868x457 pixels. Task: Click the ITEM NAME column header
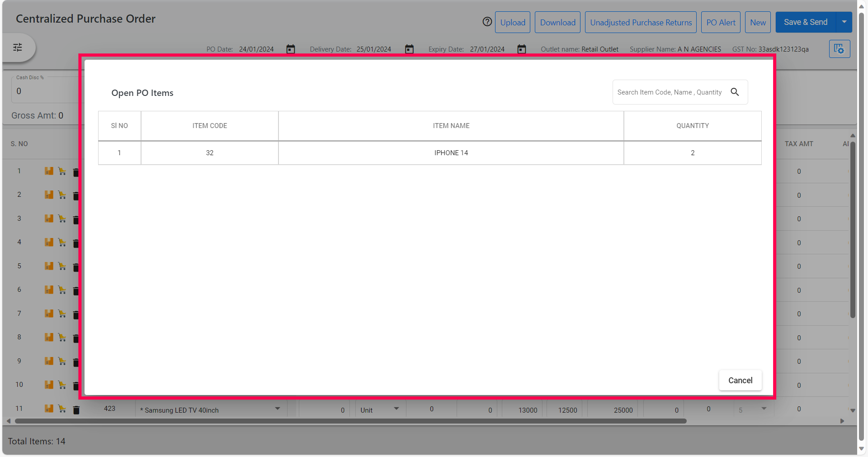451,126
